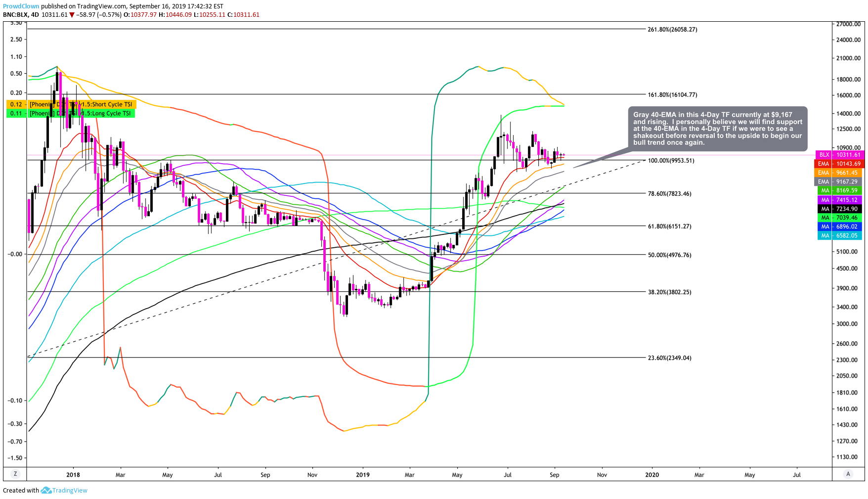
Task: Click the 12500.00 price scale value
Action: pos(848,129)
